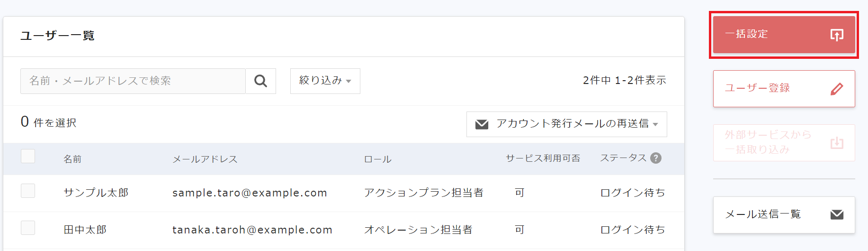Toggle the select-all checkbox in table header

pos(28,156)
